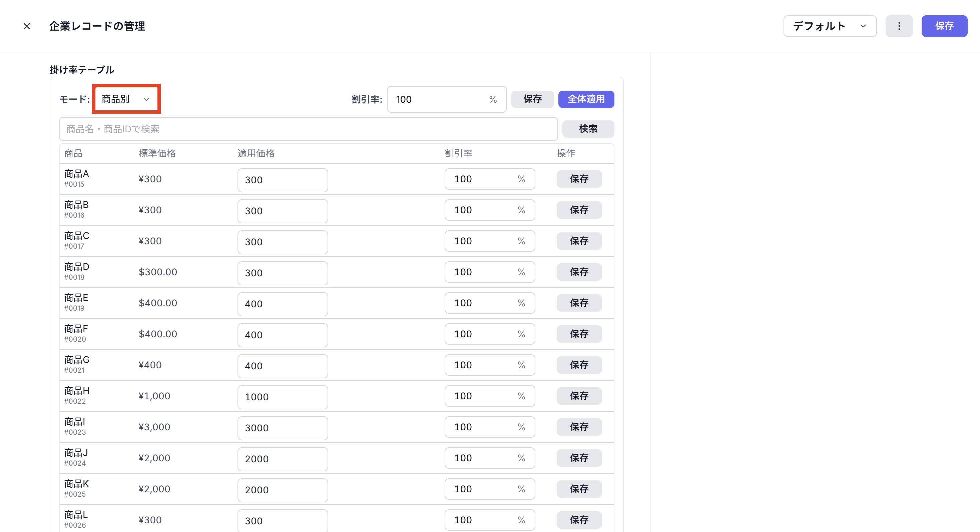The width and height of the screenshot is (980, 532).
Task: Click 適用価格 field for 商品D
Action: (282, 273)
